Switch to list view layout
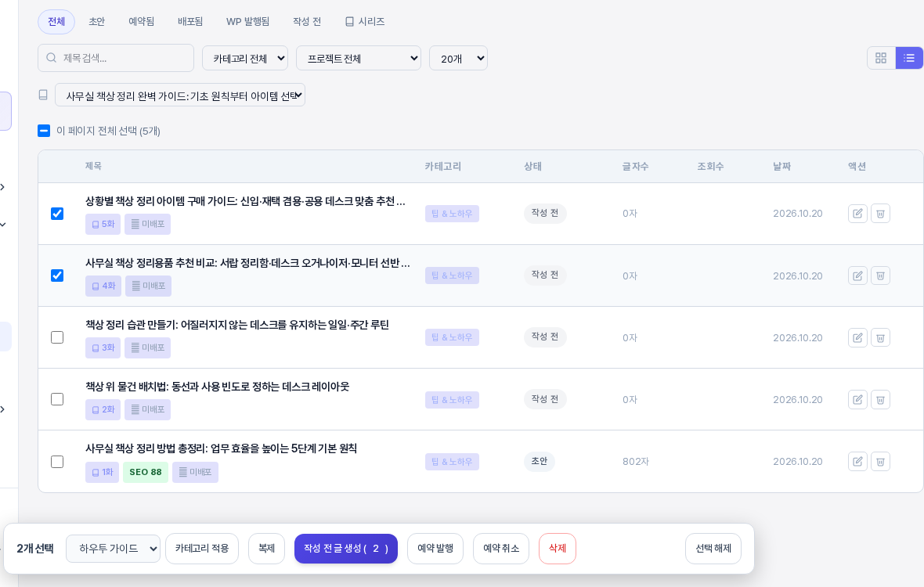This screenshot has height=587, width=924. pos(908,58)
